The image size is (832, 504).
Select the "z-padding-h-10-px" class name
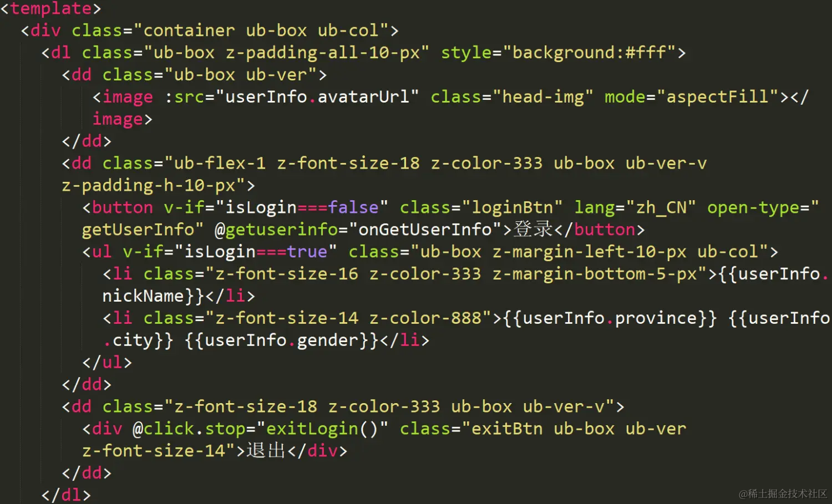coord(149,185)
